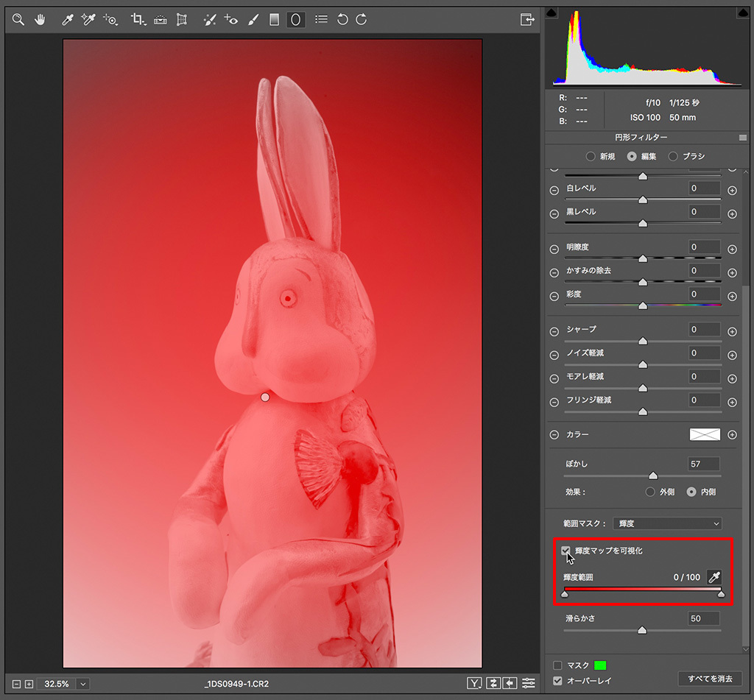The height and width of the screenshot is (700, 754).
Task: Open the Transform tool
Action: [x=181, y=20]
